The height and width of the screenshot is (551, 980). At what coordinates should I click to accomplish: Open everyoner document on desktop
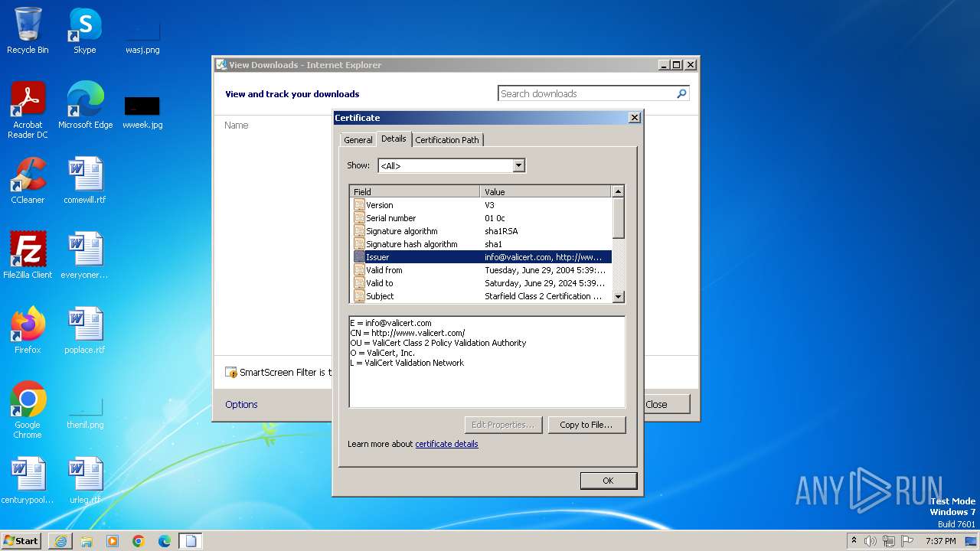click(x=85, y=256)
